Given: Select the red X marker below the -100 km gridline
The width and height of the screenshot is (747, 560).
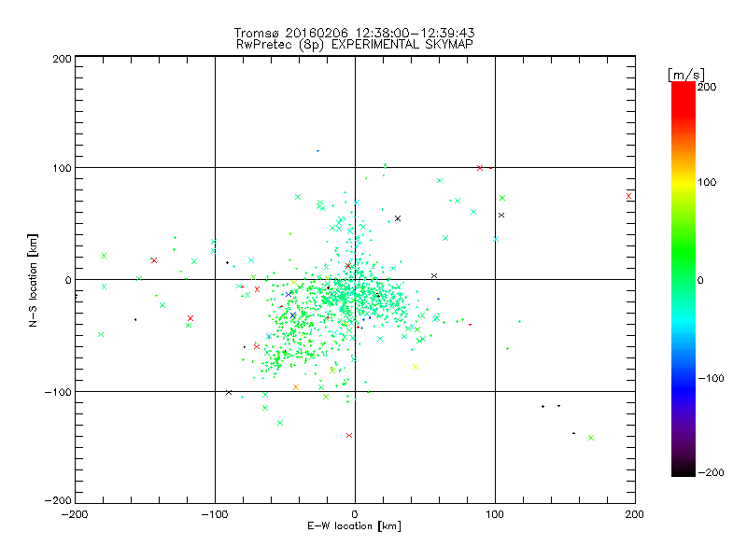Looking at the screenshot, I should point(349,435).
